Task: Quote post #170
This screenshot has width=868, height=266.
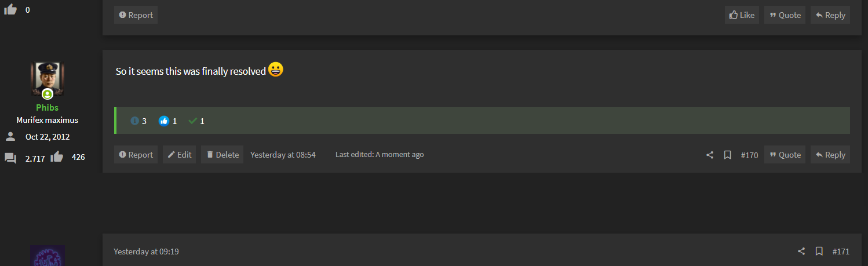Action: (x=785, y=155)
